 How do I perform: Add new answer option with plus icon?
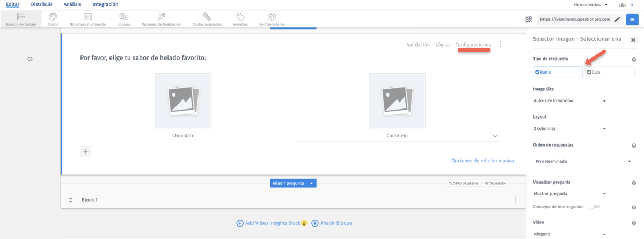[86, 151]
